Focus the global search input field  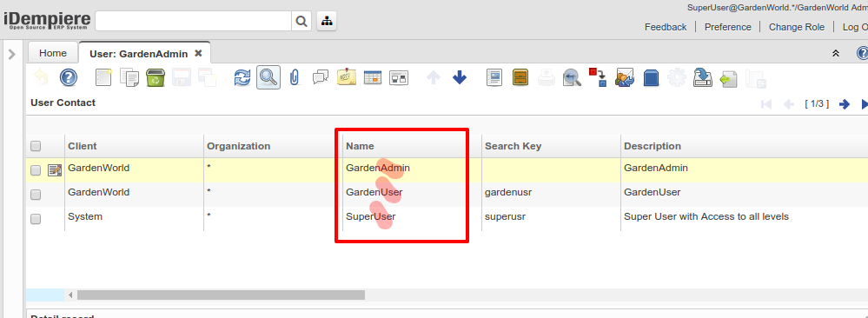pyautogui.click(x=193, y=21)
